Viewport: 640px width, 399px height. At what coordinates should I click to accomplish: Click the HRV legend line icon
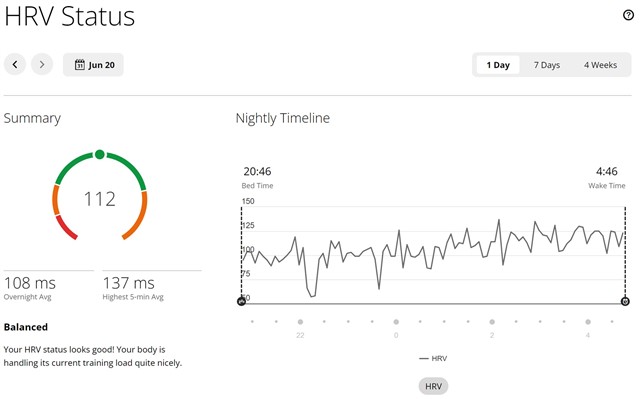click(424, 359)
